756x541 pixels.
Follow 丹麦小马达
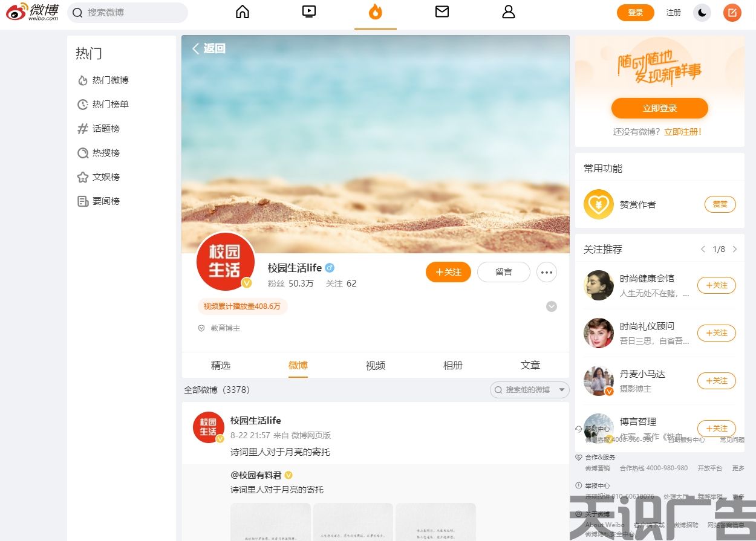717,381
